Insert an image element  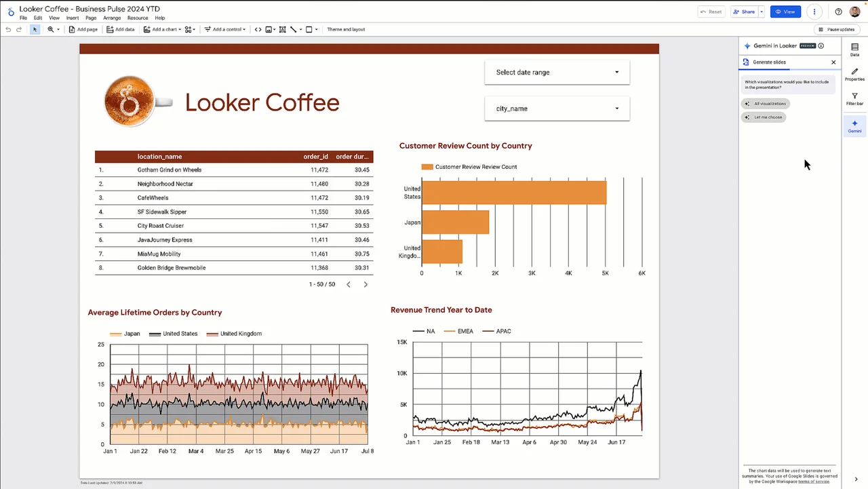tap(270, 30)
